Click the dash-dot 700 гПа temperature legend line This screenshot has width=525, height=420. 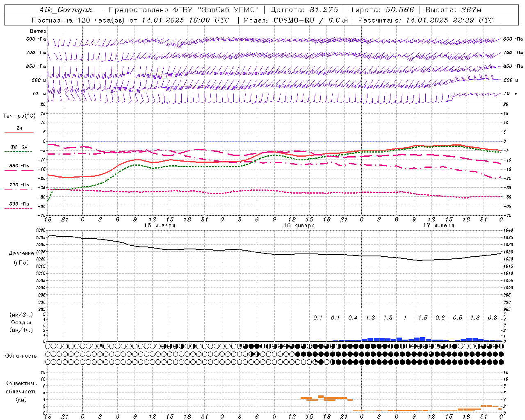18,189
